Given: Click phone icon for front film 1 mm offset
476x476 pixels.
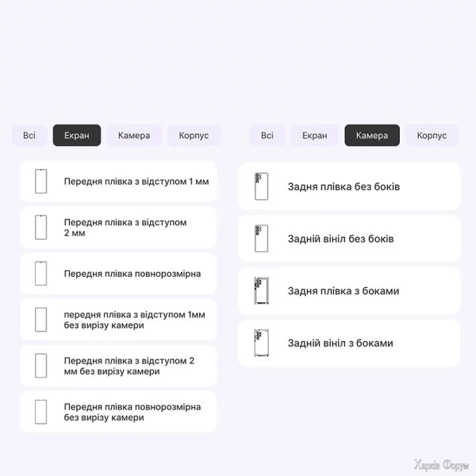Looking at the screenshot, I should [41, 182].
